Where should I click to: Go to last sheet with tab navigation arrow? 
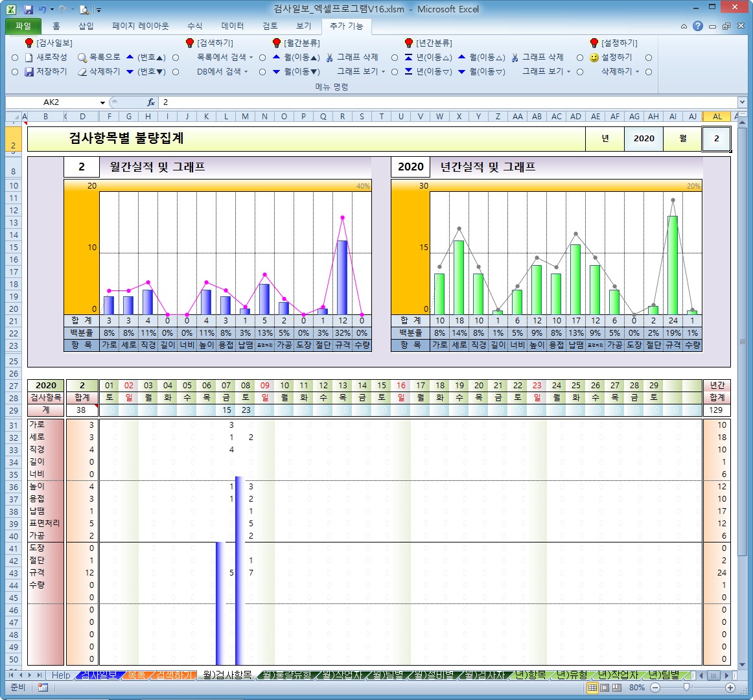point(40,675)
